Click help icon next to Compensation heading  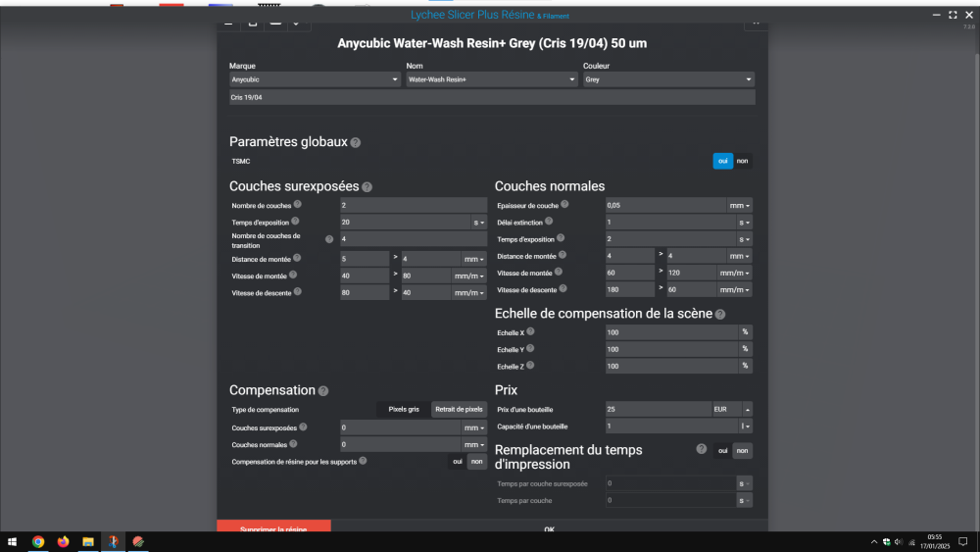tap(323, 390)
